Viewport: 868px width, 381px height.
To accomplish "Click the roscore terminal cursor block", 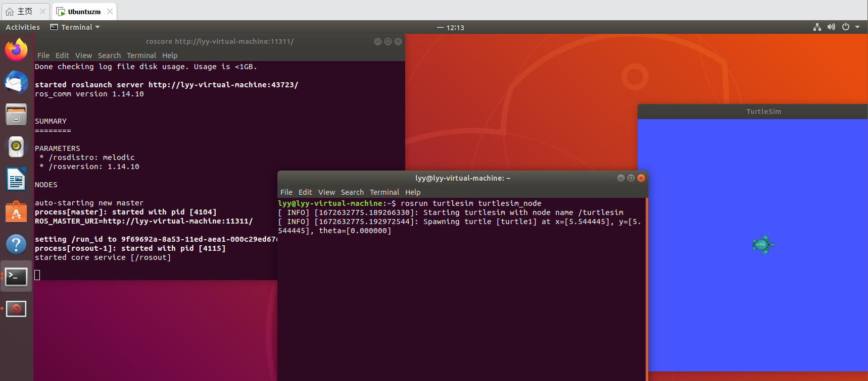I will [37, 275].
